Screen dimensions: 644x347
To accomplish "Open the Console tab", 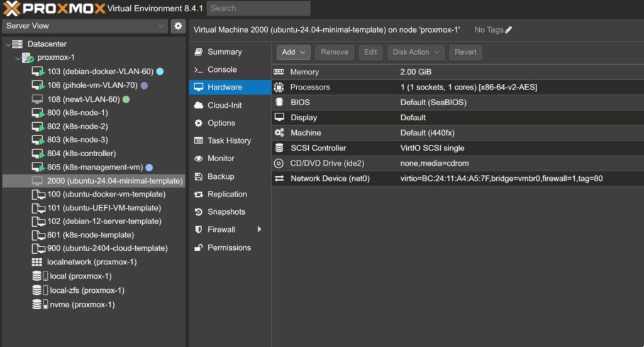I will (230, 69).
